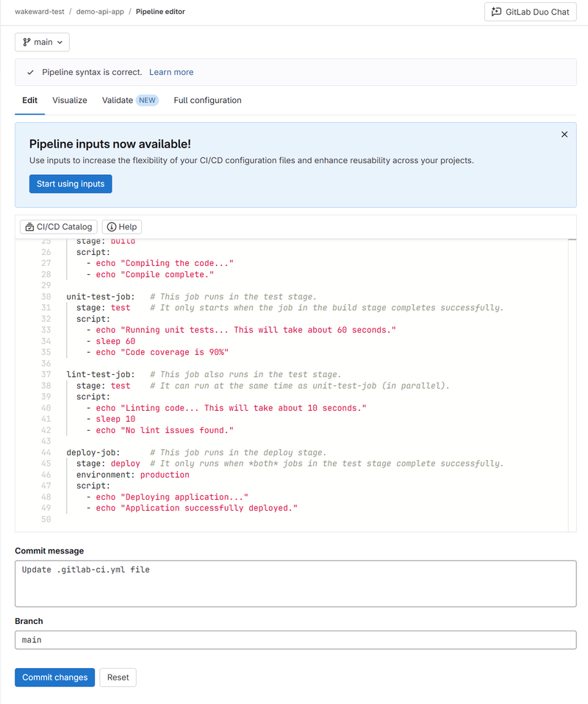This screenshot has height=704, width=588.
Task: Expand the main branch selector dropdown
Action: click(42, 43)
